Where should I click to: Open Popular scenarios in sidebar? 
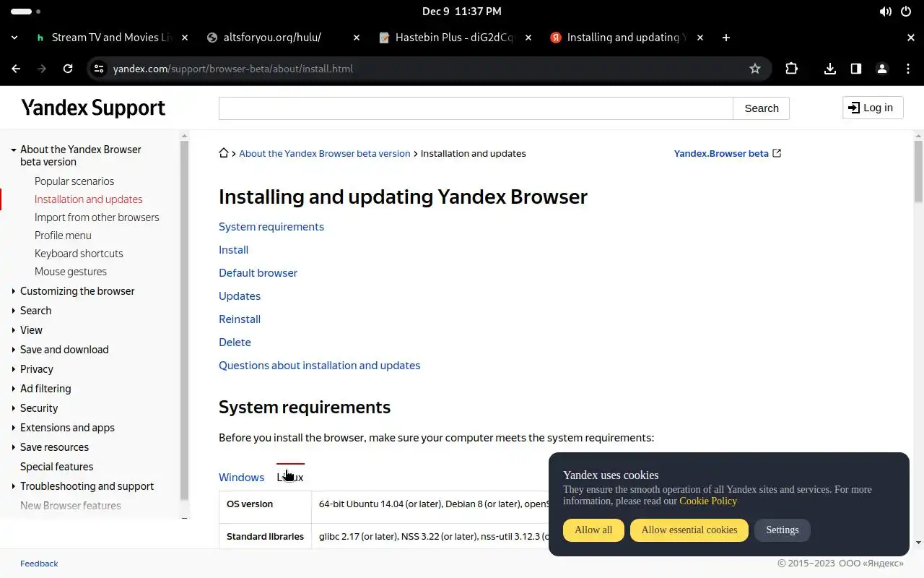(74, 181)
